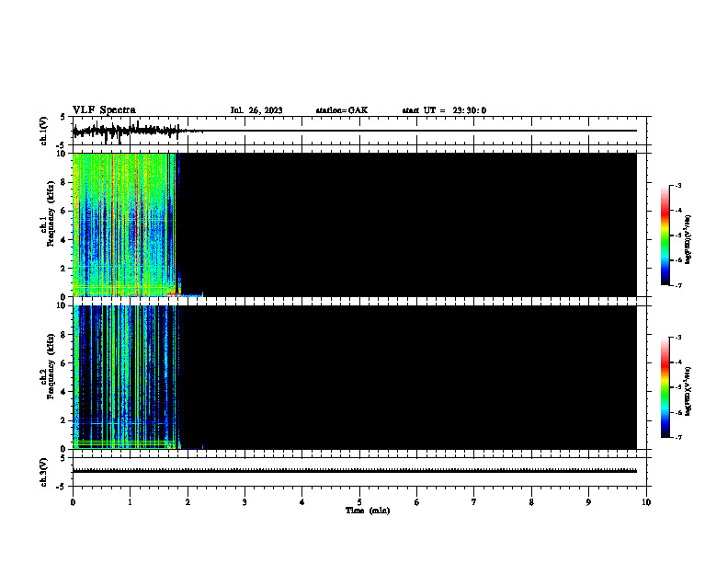Screen dimensions: 728x563
Task: Click the colored signal region of the ch.2 spectrogram
Action: click(x=124, y=377)
